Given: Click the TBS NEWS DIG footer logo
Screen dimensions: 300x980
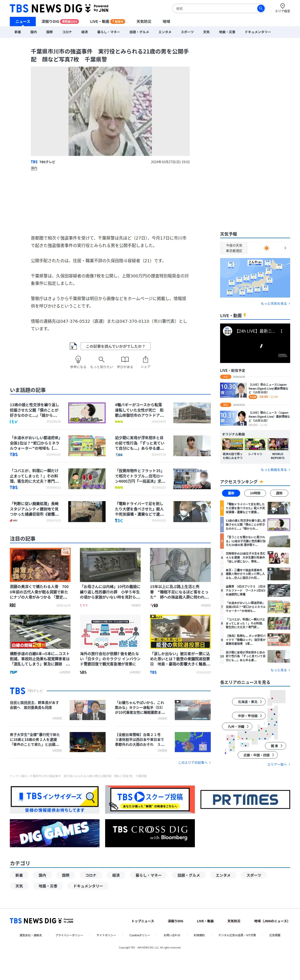Looking at the screenshot, I should (41, 921).
